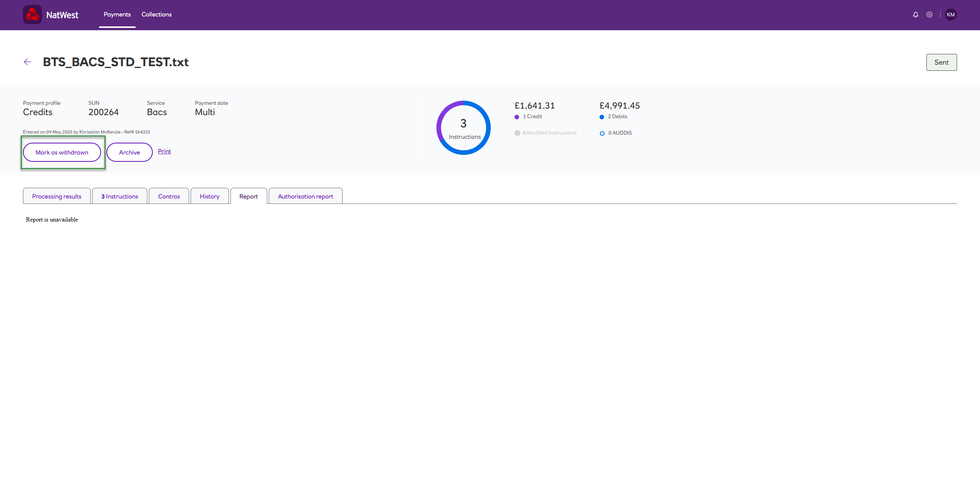Screen dimensions: 980x498
Task: Click the Print link
Action: point(164,151)
